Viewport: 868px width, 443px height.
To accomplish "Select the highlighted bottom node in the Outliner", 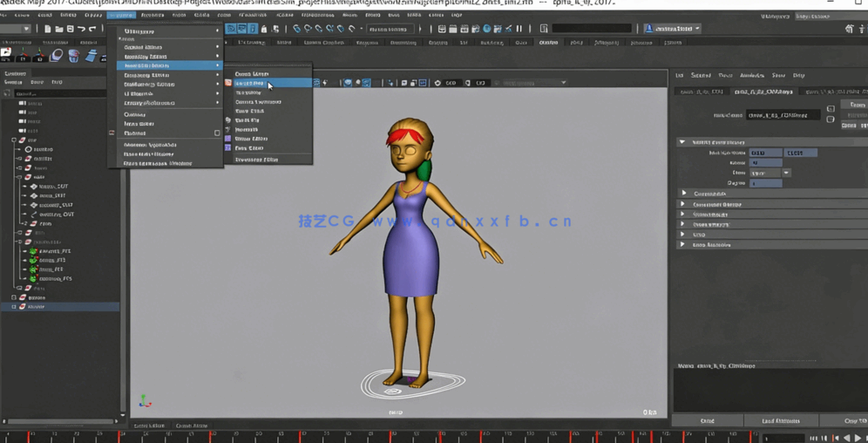I will pos(37,307).
